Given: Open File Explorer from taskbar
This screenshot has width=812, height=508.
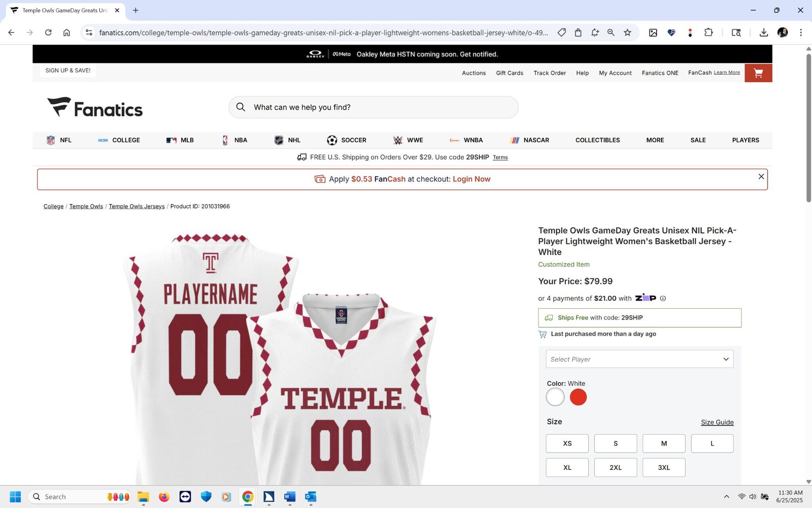Looking at the screenshot, I should (143, 497).
